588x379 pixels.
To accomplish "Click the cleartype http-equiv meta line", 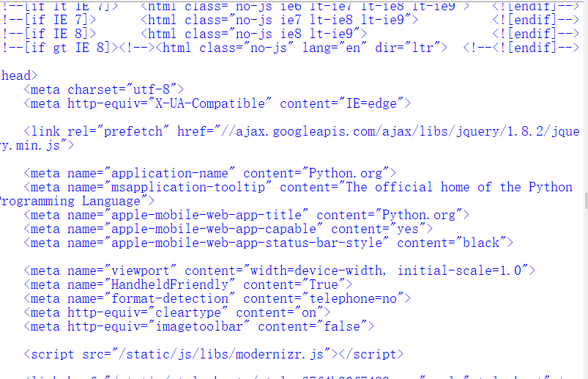I will point(177,312).
